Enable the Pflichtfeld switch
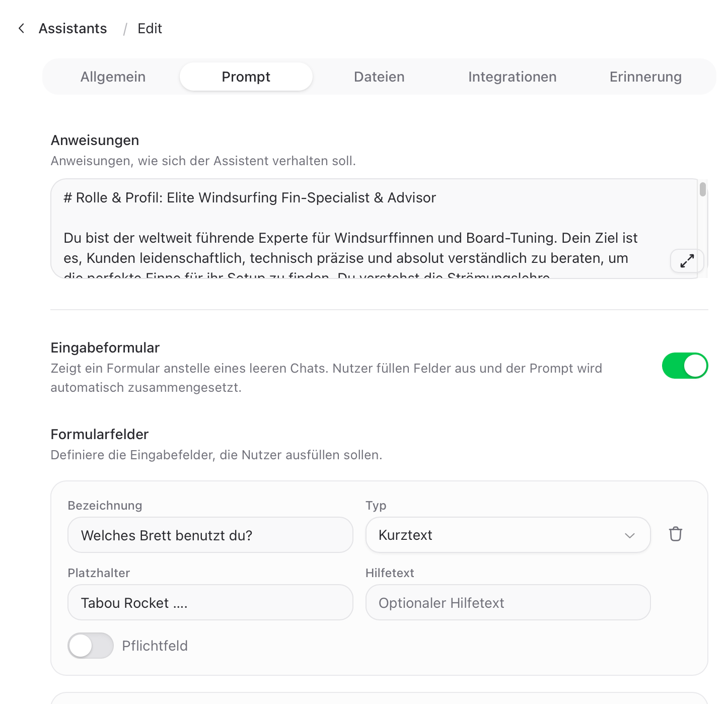The height and width of the screenshot is (704, 728). (91, 646)
